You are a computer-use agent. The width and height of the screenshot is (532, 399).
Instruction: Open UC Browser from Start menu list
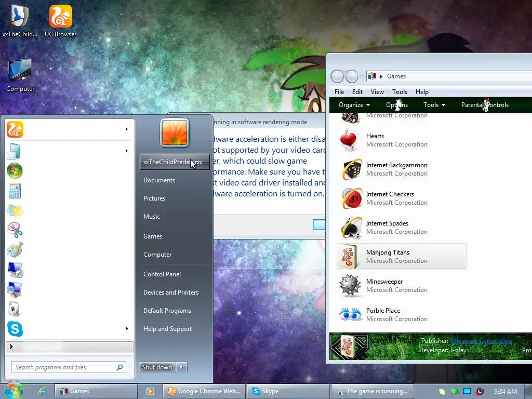pos(15,129)
